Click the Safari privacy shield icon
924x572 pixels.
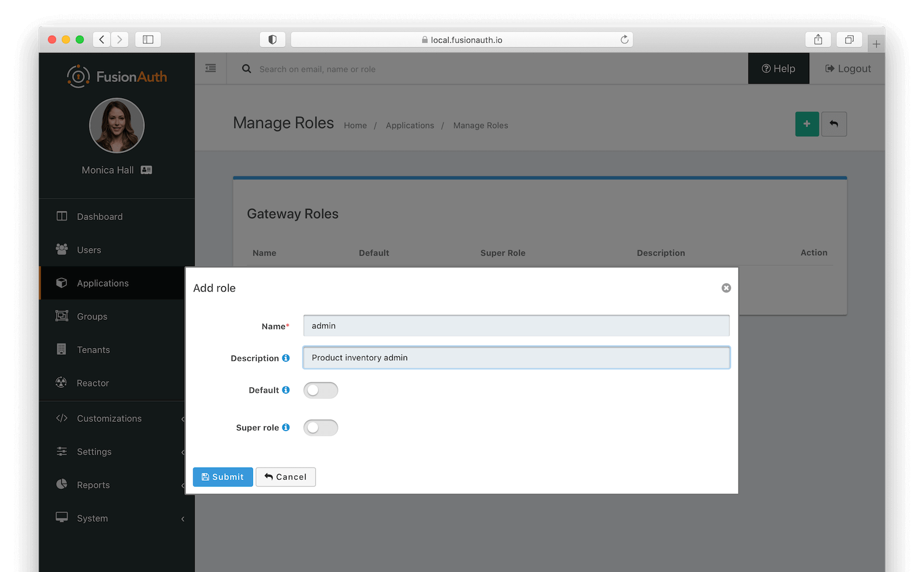[273, 39]
